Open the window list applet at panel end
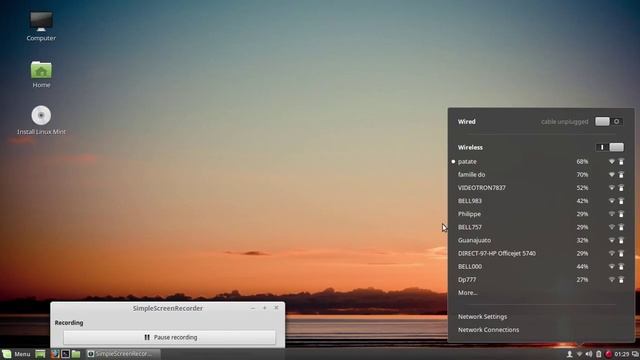Screen dimensions: 640x360 (x=635, y=354)
